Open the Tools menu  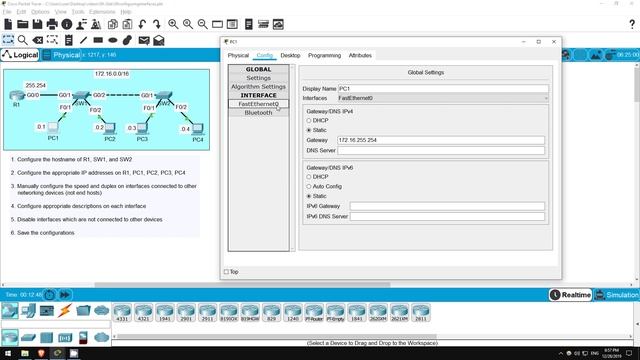point(78,12)
